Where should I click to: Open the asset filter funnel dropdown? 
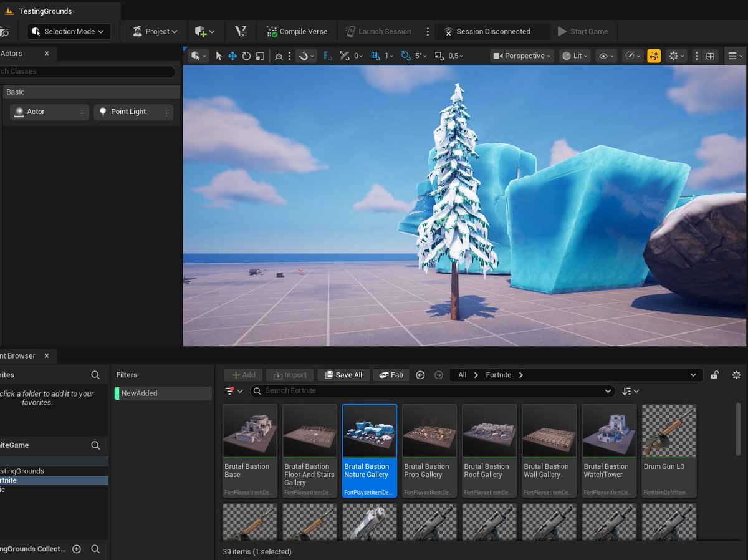click(234, 391)
